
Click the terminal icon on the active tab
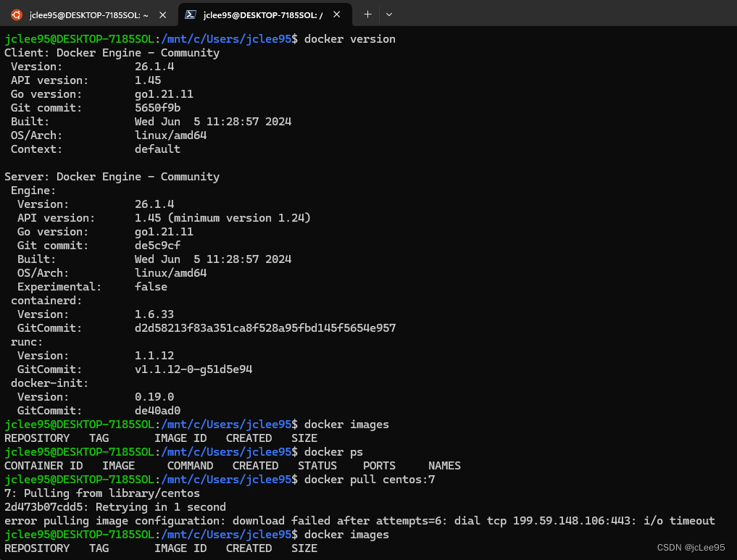191,14
